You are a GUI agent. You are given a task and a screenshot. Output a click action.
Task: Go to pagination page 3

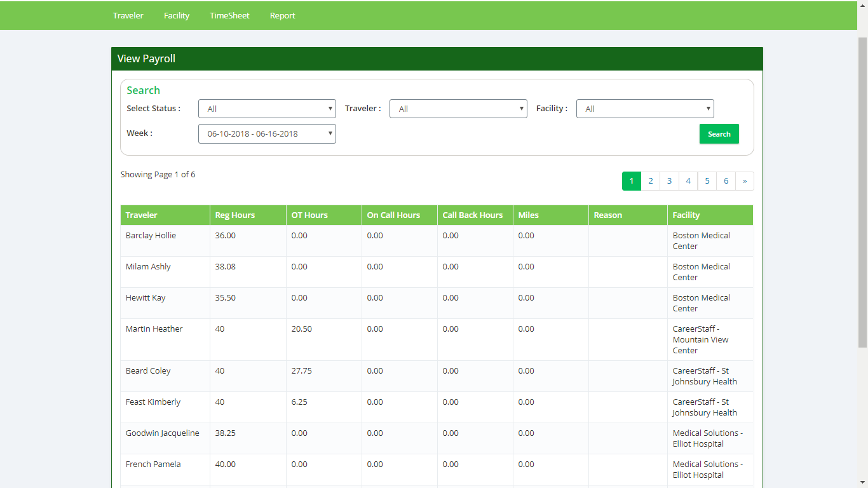click(x=669, y=181)
